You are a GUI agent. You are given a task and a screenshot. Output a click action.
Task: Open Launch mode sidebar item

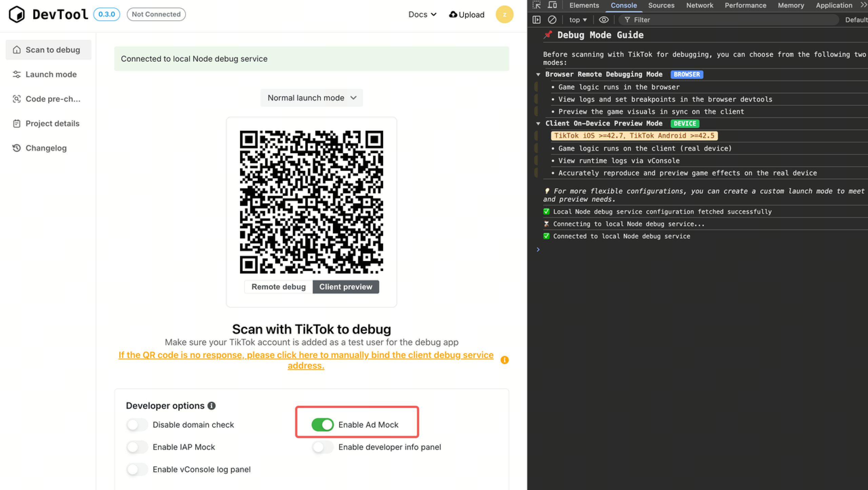(x=48, y=74)
